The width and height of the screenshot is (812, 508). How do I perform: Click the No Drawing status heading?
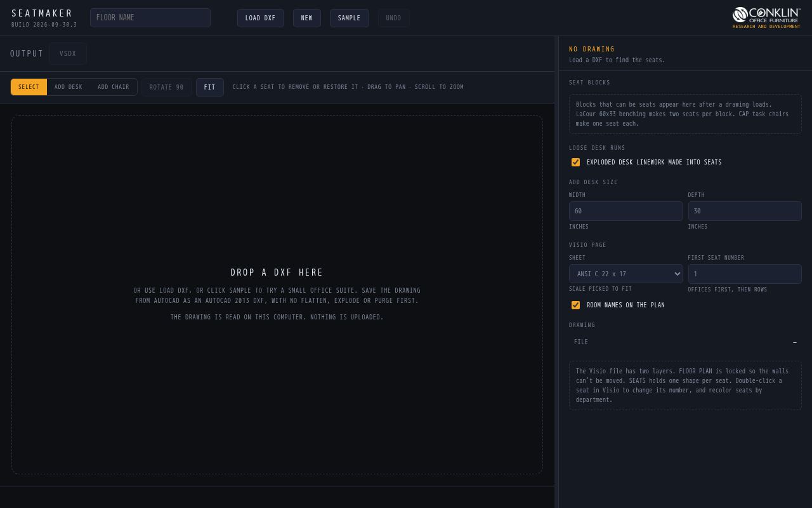coord(592,49)
